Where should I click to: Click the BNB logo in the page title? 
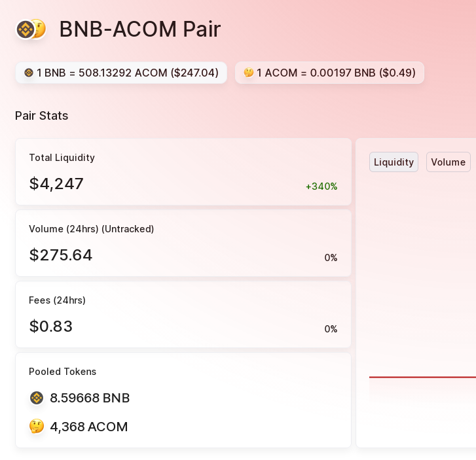pyautogui.click(x=25, y=29)
